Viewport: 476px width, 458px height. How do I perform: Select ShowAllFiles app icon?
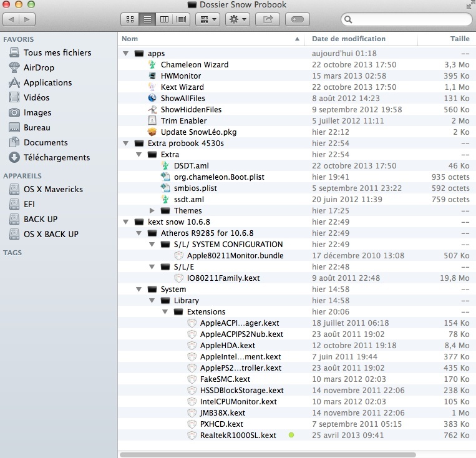pyautogui.click(x=152, y=99)
